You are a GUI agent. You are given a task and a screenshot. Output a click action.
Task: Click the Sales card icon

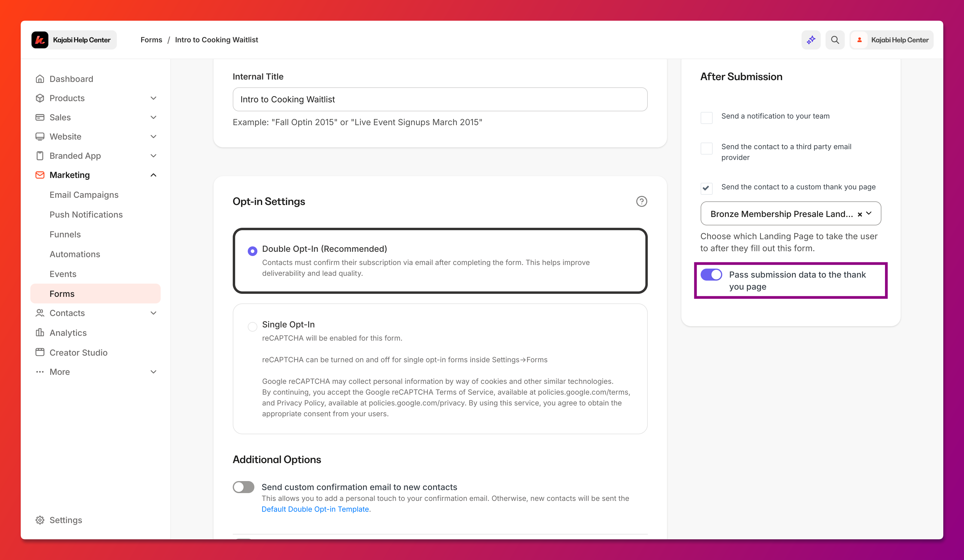pos(40,117)
